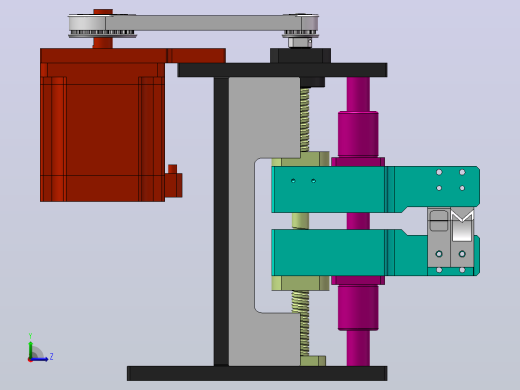Pick the gray timing belt
Screen dimensions: 520x390
coord(203,23)
